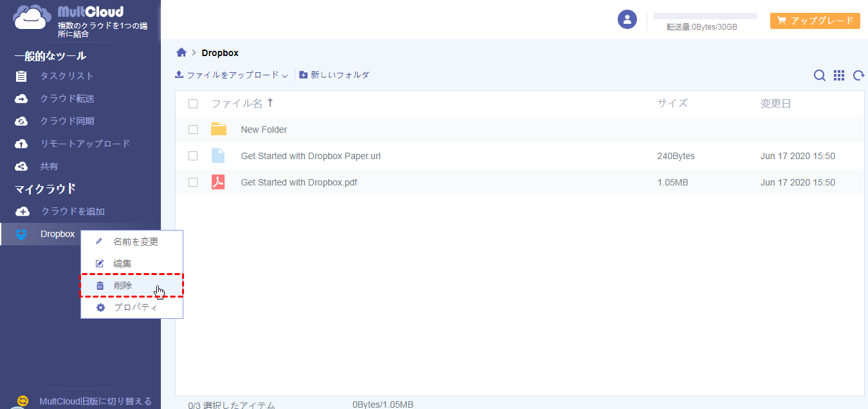The image size is (868, 409).
Task: Click the upload arrow icon
Action: [x=180, y=75]
